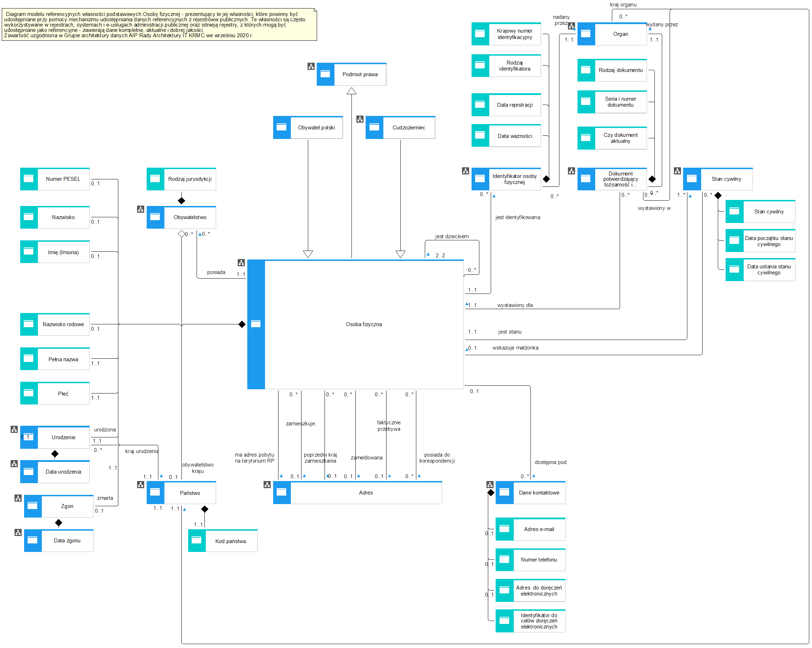Click the hierarchy icon beside Dane kontaktowe
This screenshot has width=812, height=648.
490,485
